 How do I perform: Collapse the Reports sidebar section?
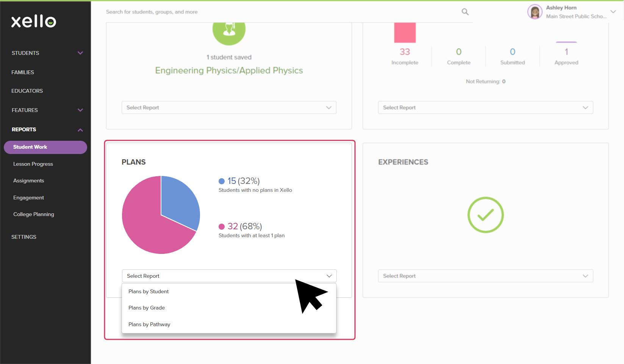(x=80, y=130)
